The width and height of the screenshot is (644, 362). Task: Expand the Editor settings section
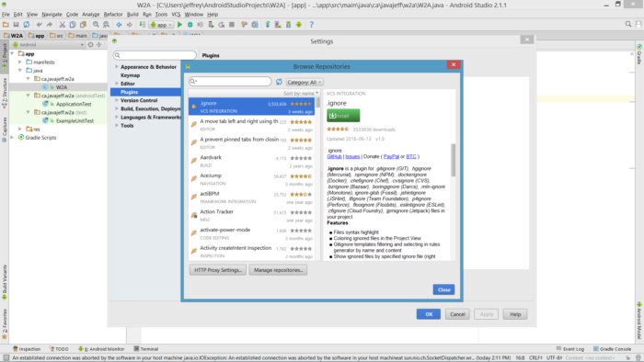click(117, 84)
